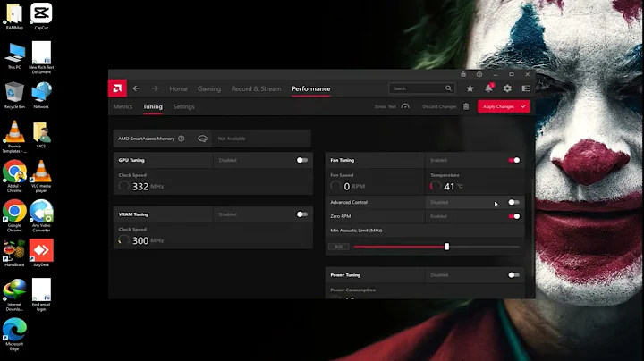This screenshot has height=361, width=644.
Task: Open notifications bell icon
Action: click(x=488, y=88)
